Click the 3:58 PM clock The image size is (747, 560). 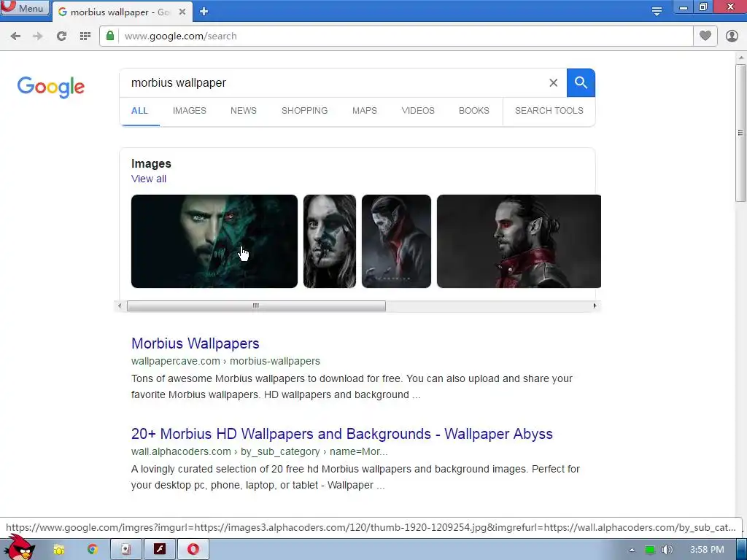tap(707, 550)
